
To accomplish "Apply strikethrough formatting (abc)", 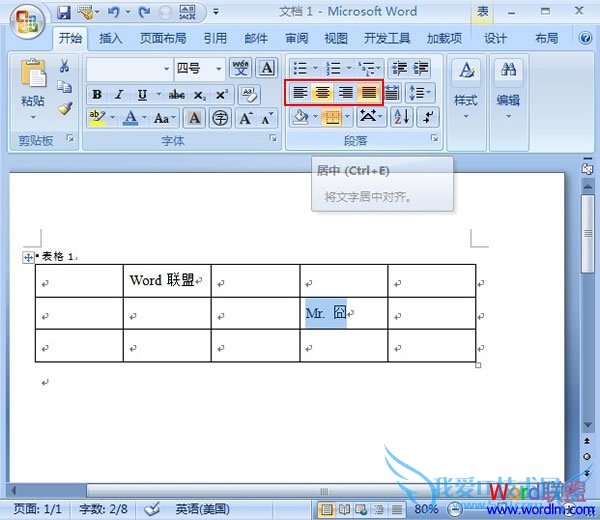I will click(x=176, y=95).
